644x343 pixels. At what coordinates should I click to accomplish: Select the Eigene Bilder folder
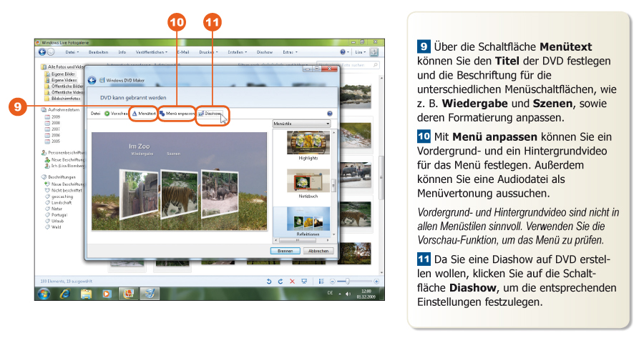[63, 73]
